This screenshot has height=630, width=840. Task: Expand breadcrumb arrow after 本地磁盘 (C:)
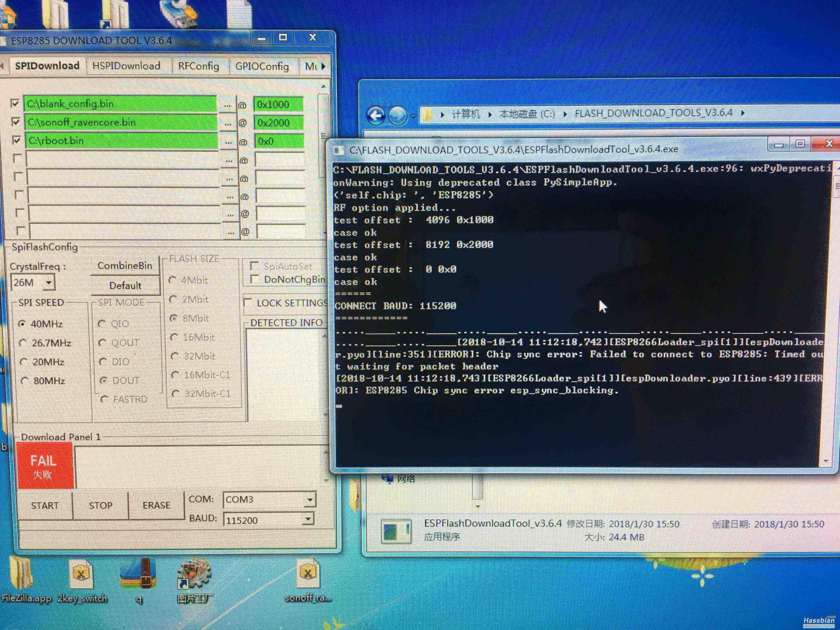pyautogui.click(x=565, y=114)
